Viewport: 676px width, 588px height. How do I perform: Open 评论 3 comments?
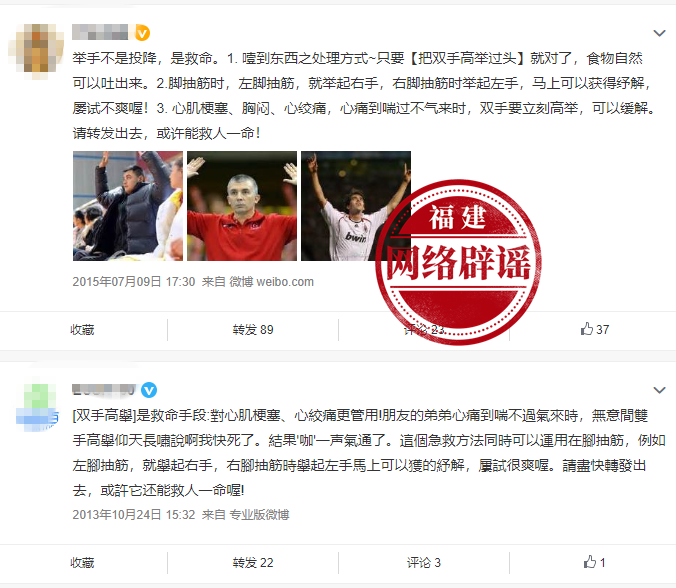(424, 563)
